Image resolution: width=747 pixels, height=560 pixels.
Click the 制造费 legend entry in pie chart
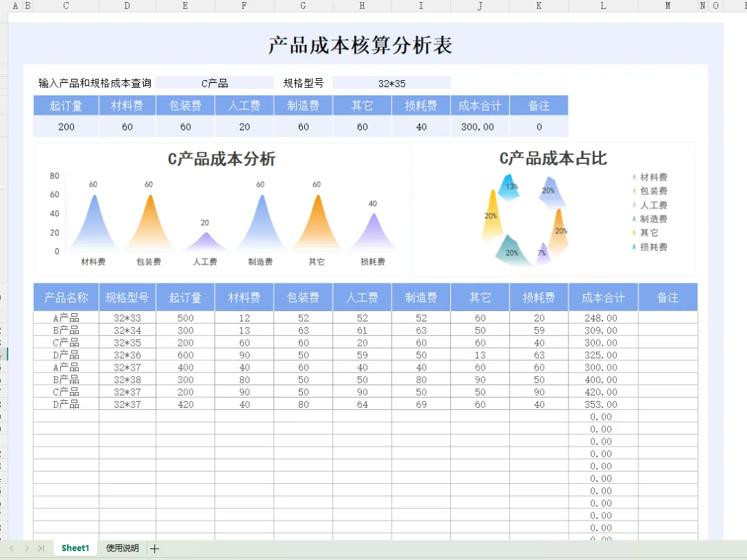point(649,218)
